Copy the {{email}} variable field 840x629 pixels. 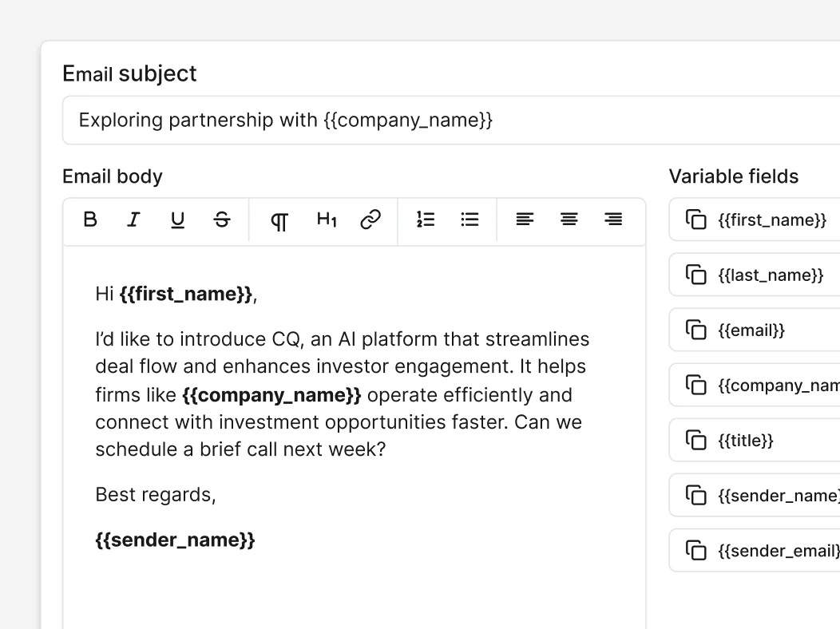696,330
